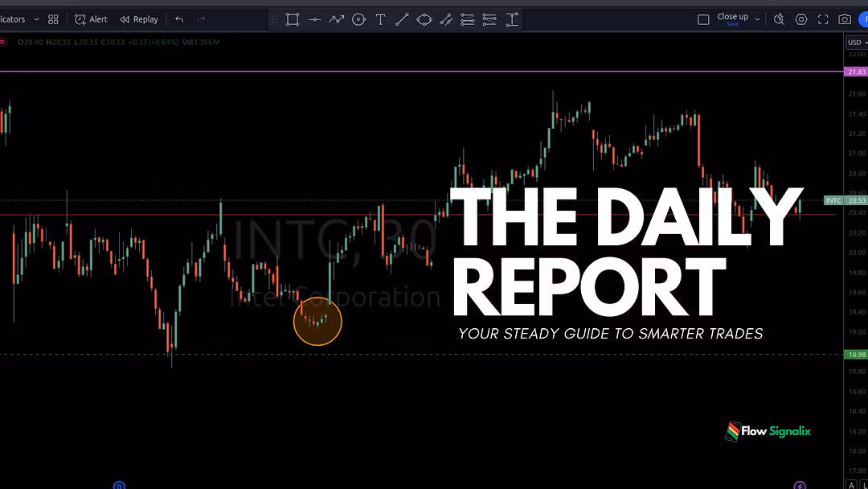This screenshot has height=489, width=868.
Task: Select the Fib Retracement tool
Action: (x=467, y=19)
